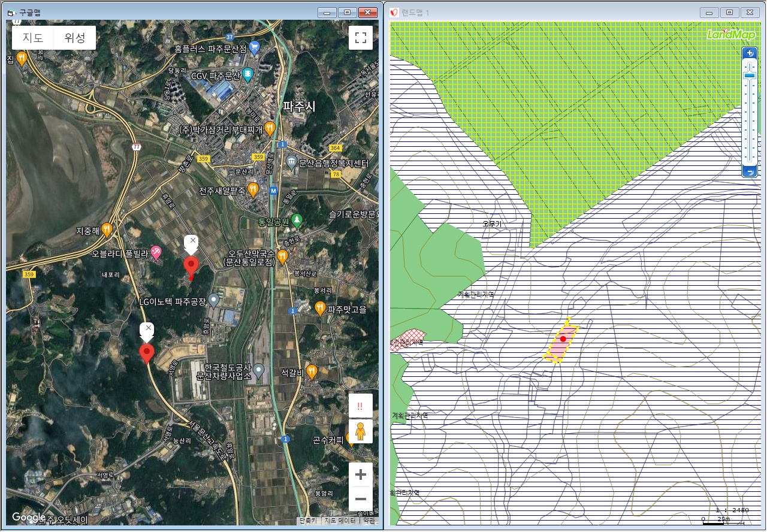767x532 pixels.
Task: Click the 구글맵 window title bar icon
Action: (11, 12)
